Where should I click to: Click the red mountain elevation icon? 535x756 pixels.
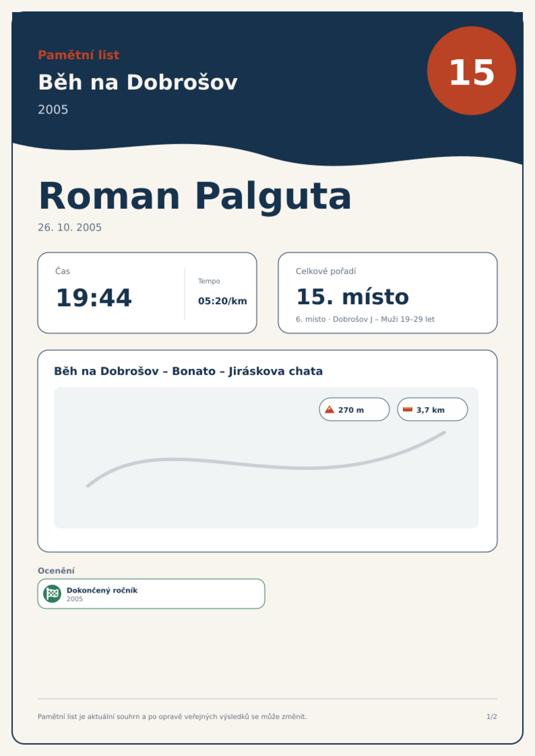point(329,409)
